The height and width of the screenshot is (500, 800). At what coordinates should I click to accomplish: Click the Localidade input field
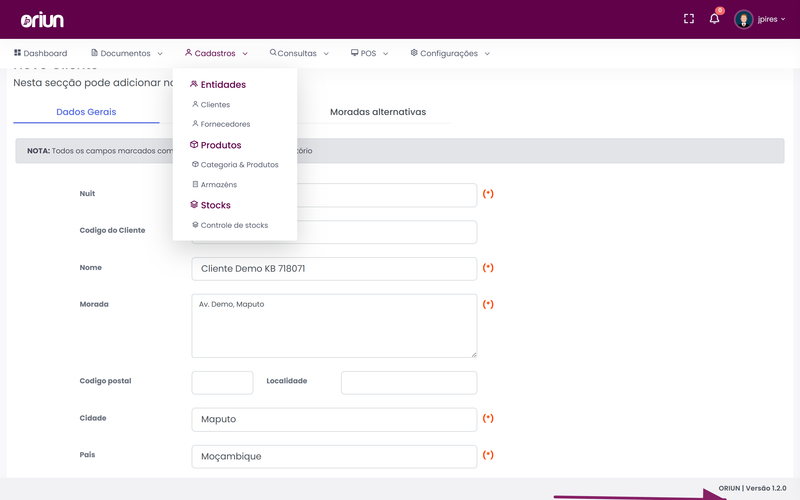click(409, 383)
